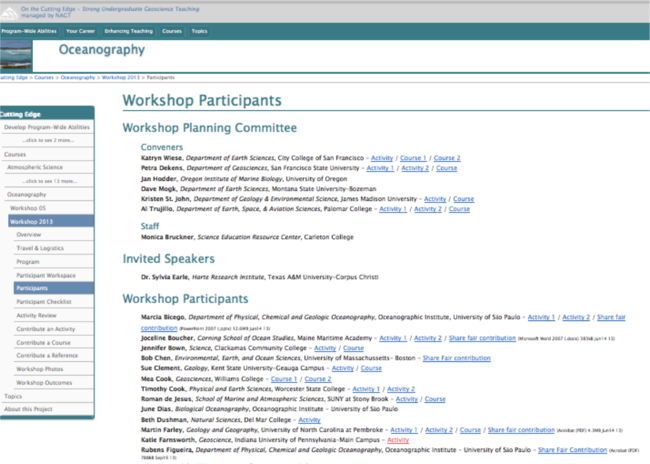Image resolution: width=650 pixels, height=464 pixels.
Task: Click Katie Farnsworth's red Activity link
Action: click(x=397, y=440)
